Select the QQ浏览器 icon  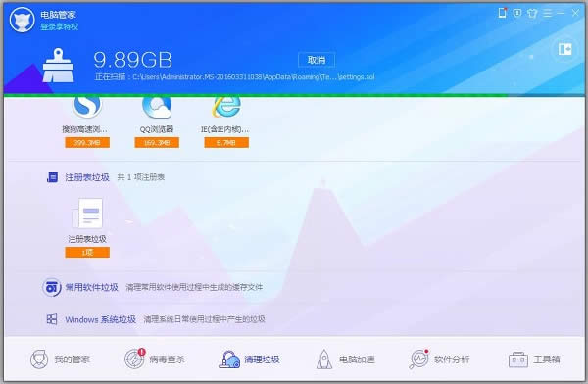tap(157, 107)
